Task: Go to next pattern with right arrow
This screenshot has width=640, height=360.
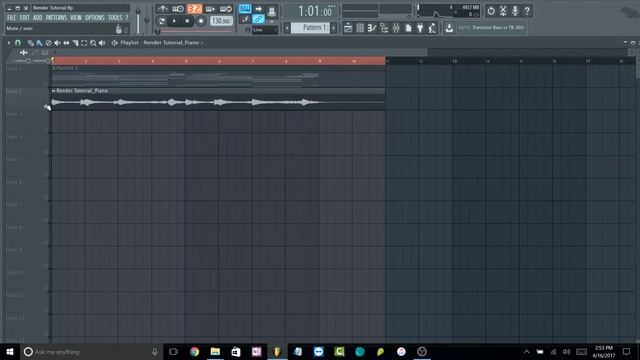Action: (x=334, y=28)
